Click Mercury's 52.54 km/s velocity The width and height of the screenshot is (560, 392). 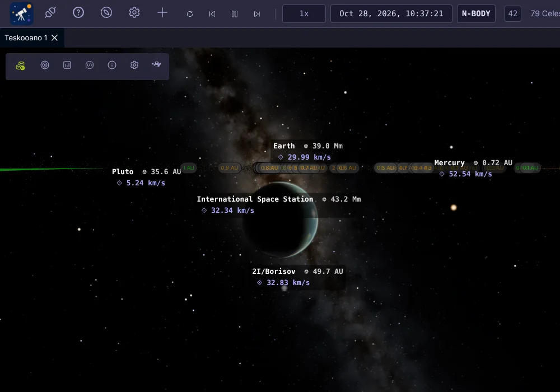(470, 174)
